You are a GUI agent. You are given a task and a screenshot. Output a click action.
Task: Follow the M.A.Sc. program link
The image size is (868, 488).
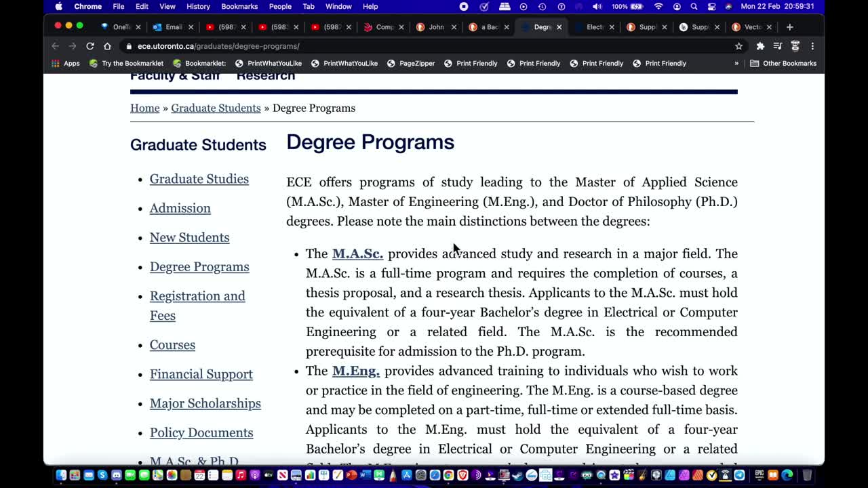pyautogui.click(x=357, y=253)
